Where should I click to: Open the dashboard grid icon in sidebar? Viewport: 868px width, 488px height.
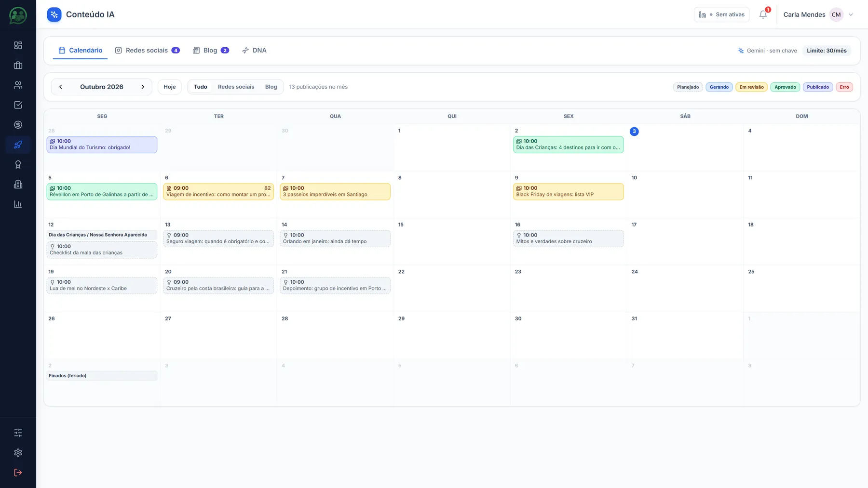pyautogui.click(x=18, y=45)
